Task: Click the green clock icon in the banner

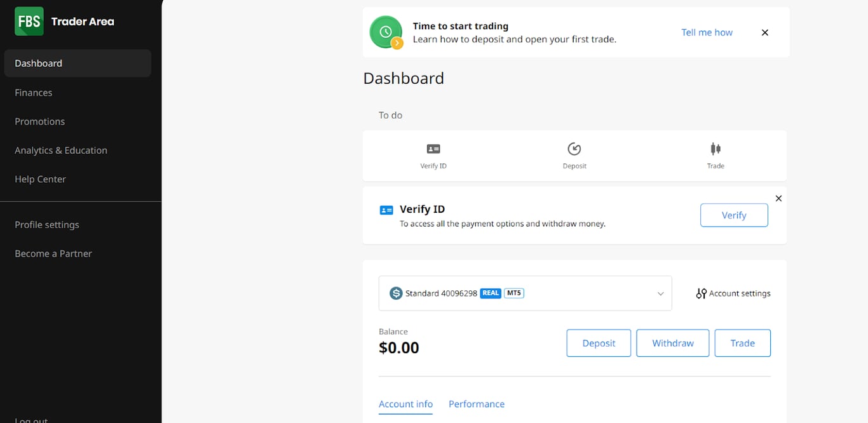Action: point(386,32)
